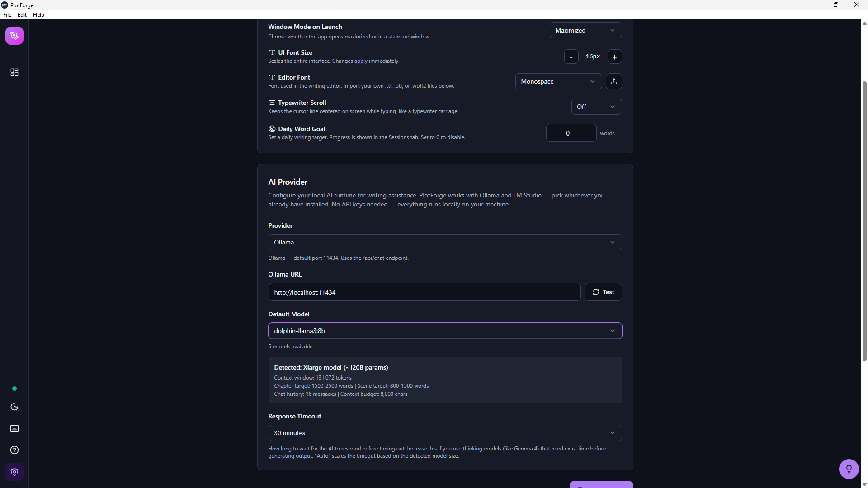Increase UI font size with plus

(x=615, y=56)
